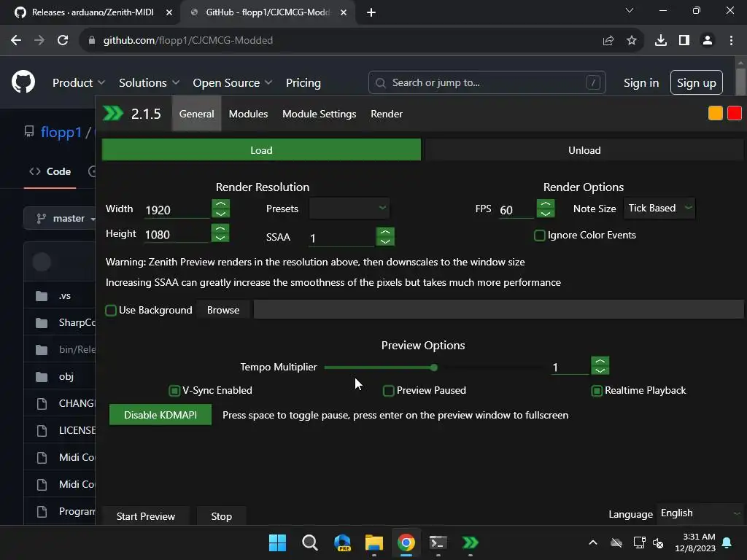Expand the GitHub Open Source menu
This screenshot has width=747, height=560.
(233, 82)
